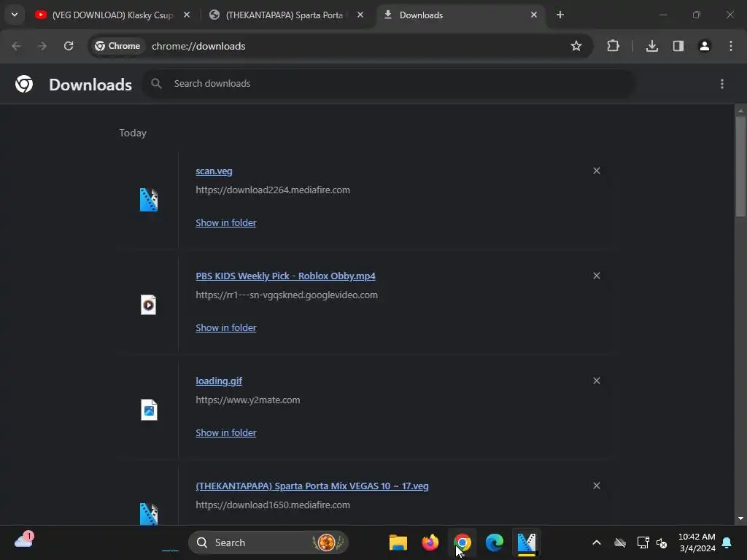Open the PBS KIDS Weekly Pick mp4 link
The image size is (747, 560).
(x=285, y=276)
